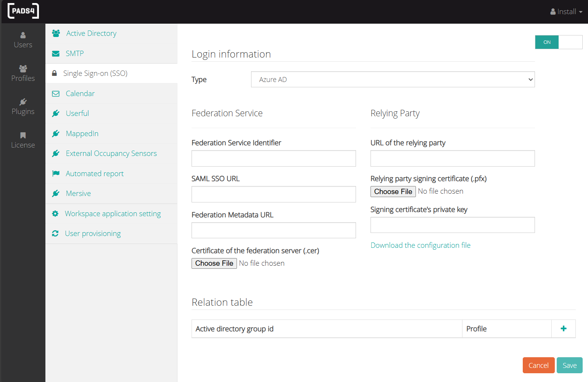Open Calendar settings
The height and width of the screenshot is (382, 588).
(x=111, y=93)
